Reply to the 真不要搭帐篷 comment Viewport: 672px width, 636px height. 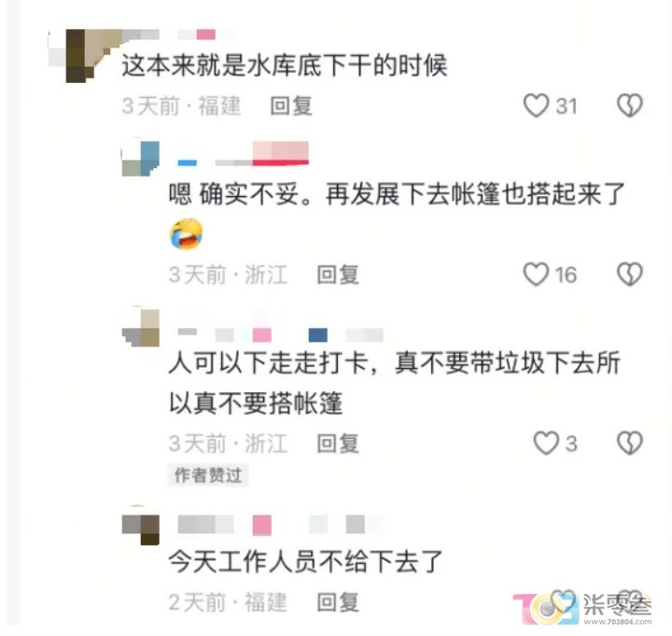pos(338,443)
